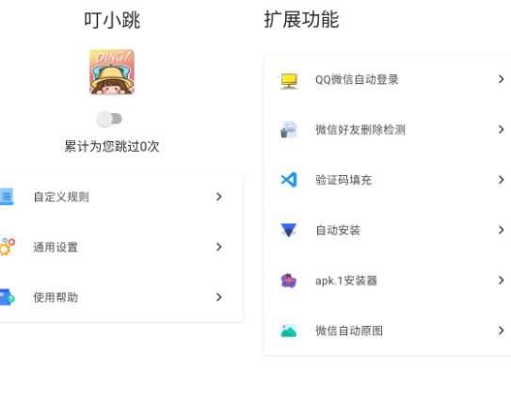Screen dimensions: 511x420
Task: Expand the 自定义规则 chevron arrow
Action: pyautogui.click(x=219, y=197)
